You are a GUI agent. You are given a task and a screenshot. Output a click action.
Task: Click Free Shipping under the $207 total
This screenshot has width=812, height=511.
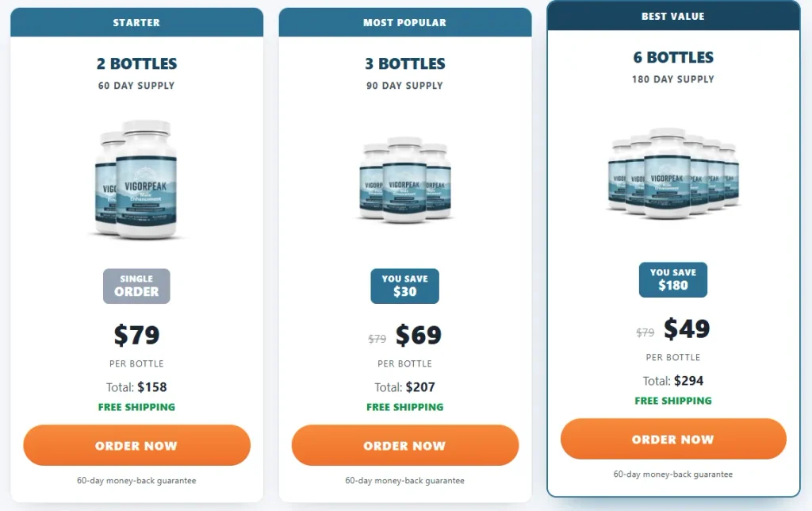pyautogui.click(x=405, y=407)
